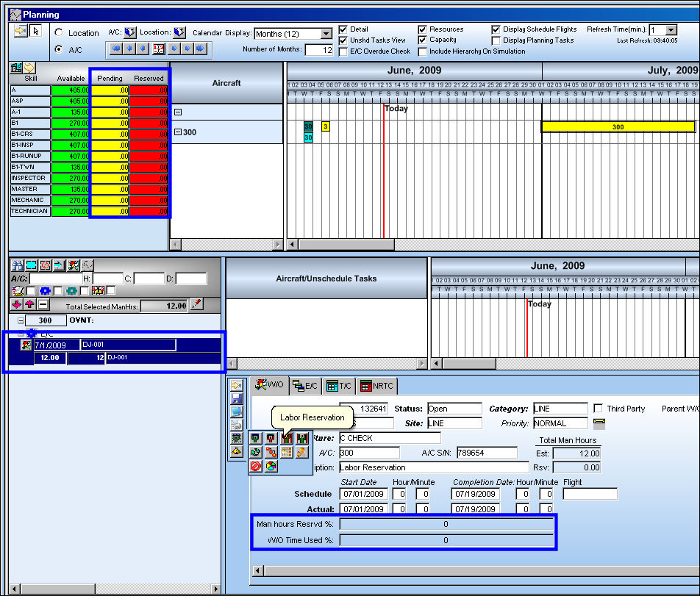Toggle the Unshd Tasks View checkbox
This screenshot has width=700, height=596.
[x=343, y=40]
